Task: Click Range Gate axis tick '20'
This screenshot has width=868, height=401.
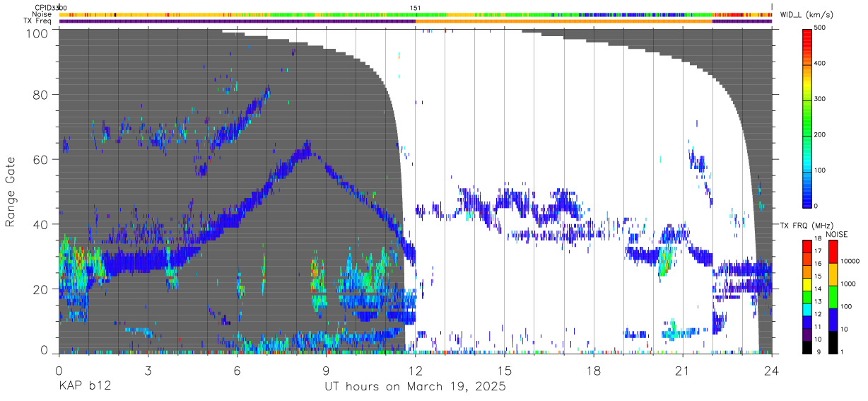Action: (x=42, y=289)
